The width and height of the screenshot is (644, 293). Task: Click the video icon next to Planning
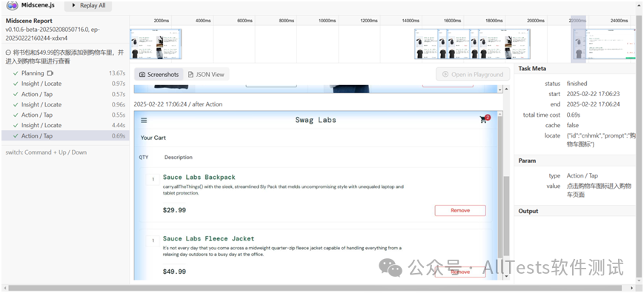coord(50,73)
